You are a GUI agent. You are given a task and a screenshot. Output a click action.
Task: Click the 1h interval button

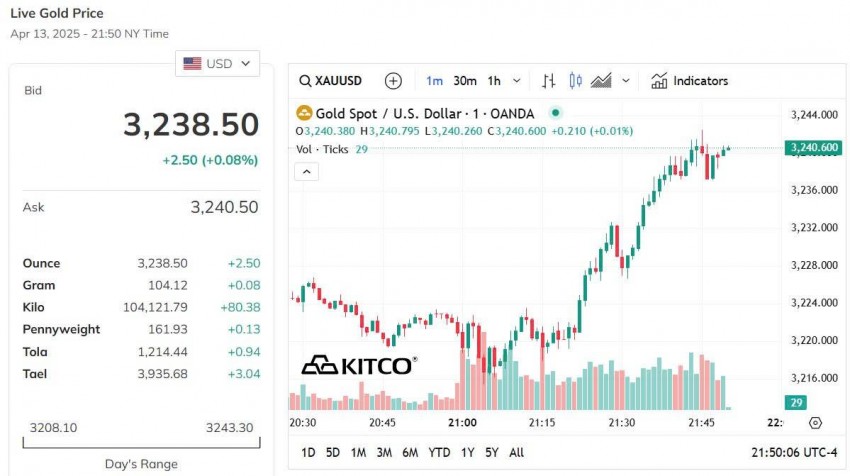coord(494,81)
